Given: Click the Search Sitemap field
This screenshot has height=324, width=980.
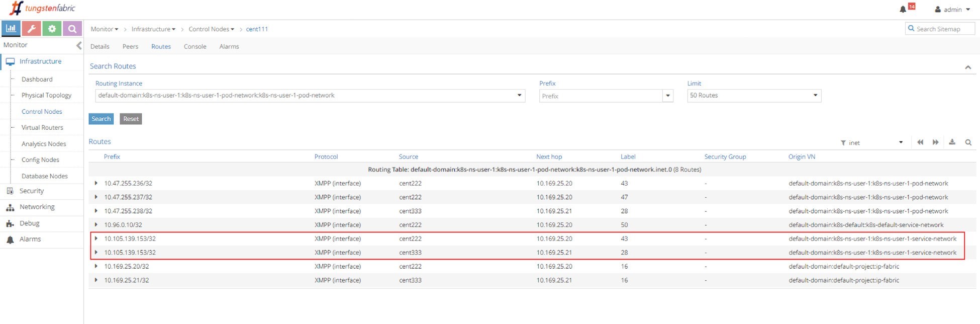Looking at the screenshot, I should tap(940, 29).
